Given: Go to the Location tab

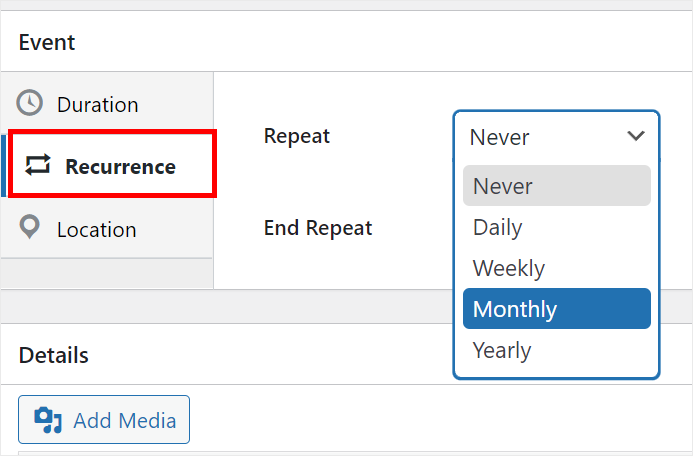Looking at the screenshot, I should (x=96, y=229).
